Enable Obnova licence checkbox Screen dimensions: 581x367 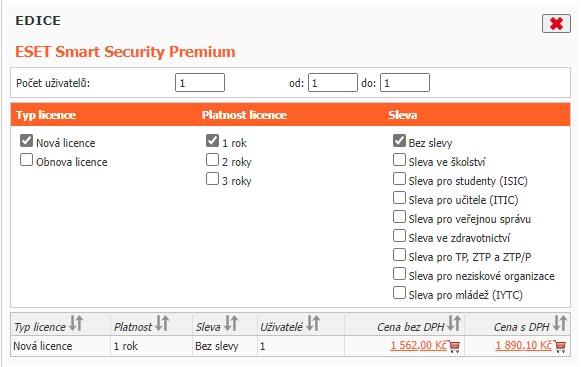click(26, 160)
